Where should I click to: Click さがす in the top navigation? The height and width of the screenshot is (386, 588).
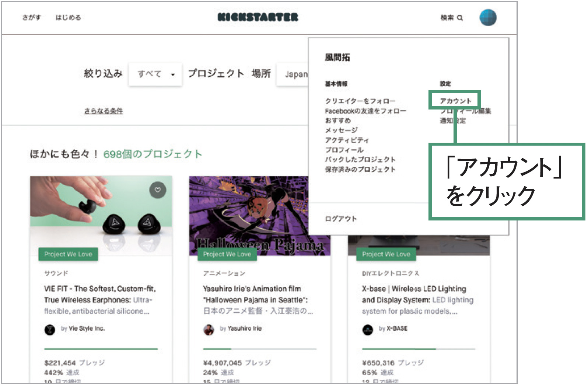tap(32, 17)
